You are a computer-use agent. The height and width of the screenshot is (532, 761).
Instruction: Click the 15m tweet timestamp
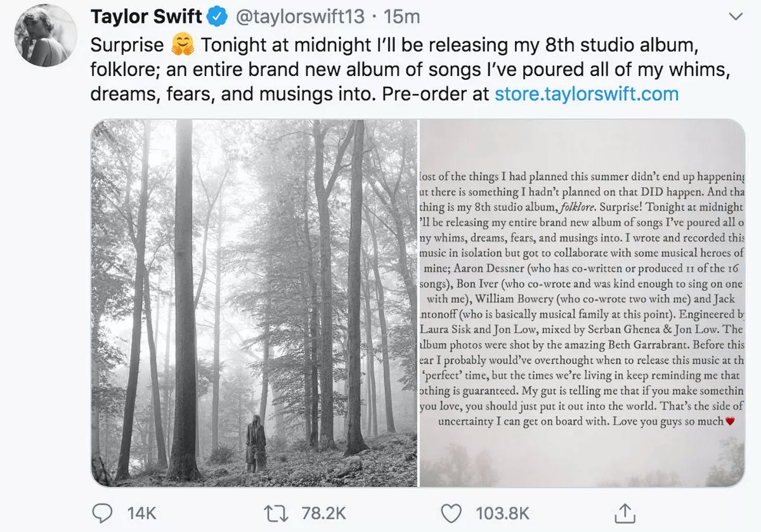point(401,17)
